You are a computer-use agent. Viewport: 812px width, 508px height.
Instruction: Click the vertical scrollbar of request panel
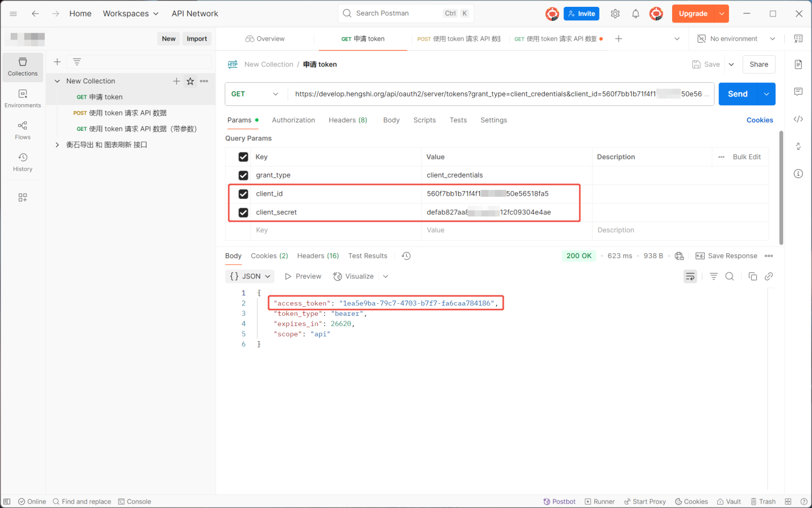781,186
